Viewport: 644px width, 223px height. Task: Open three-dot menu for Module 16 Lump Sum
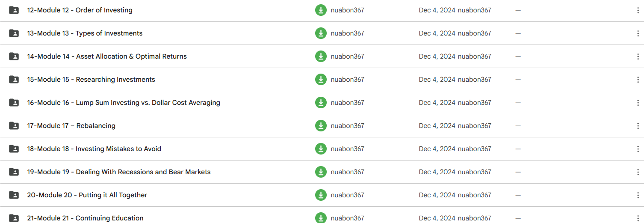click(638, 103)
